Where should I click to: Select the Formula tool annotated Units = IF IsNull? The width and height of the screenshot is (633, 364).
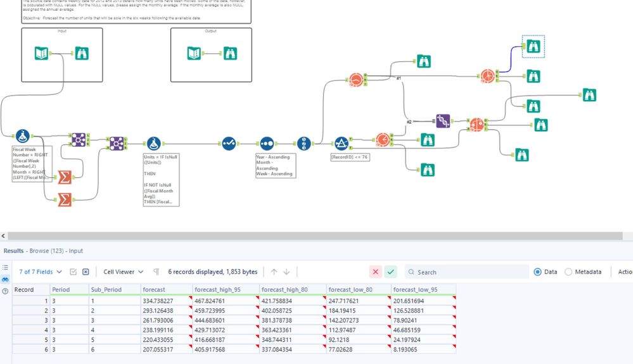click(153, 144)
